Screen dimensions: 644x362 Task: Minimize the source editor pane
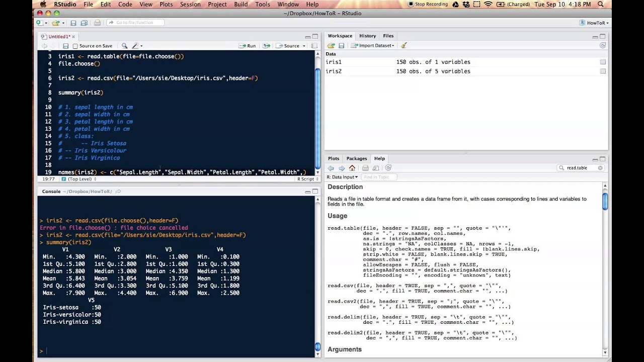click(307, 37)
